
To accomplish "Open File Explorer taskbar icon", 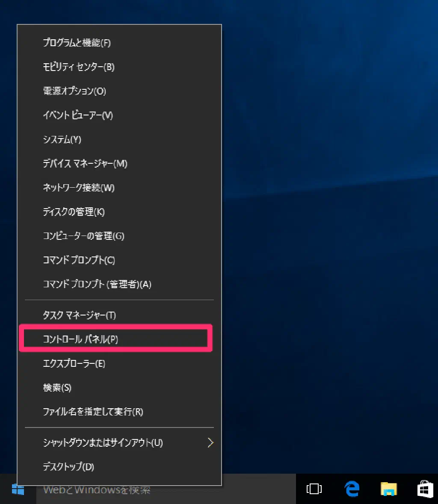I will coord(389,489).
